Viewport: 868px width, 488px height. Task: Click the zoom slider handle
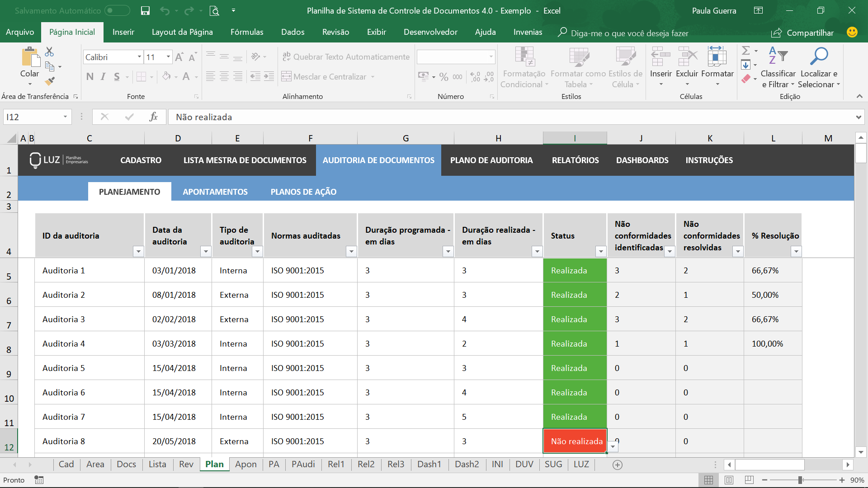pyautogui.click(x=800, y=480)
